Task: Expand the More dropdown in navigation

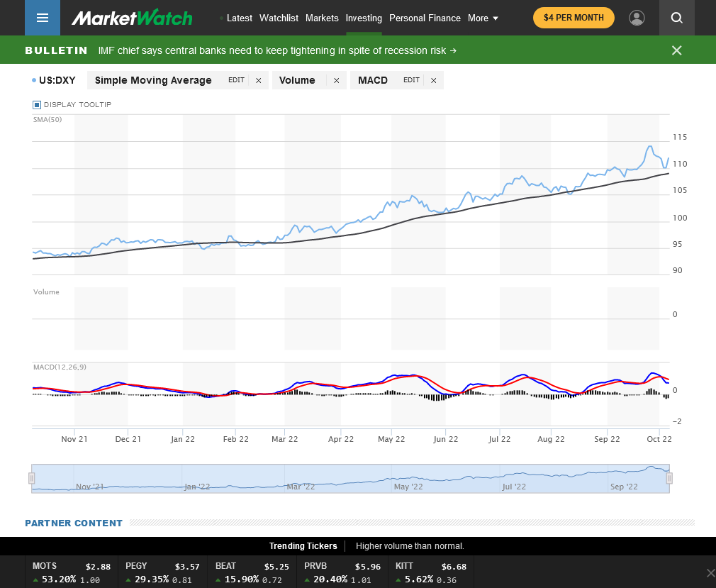Action: [x=483, y=18]
